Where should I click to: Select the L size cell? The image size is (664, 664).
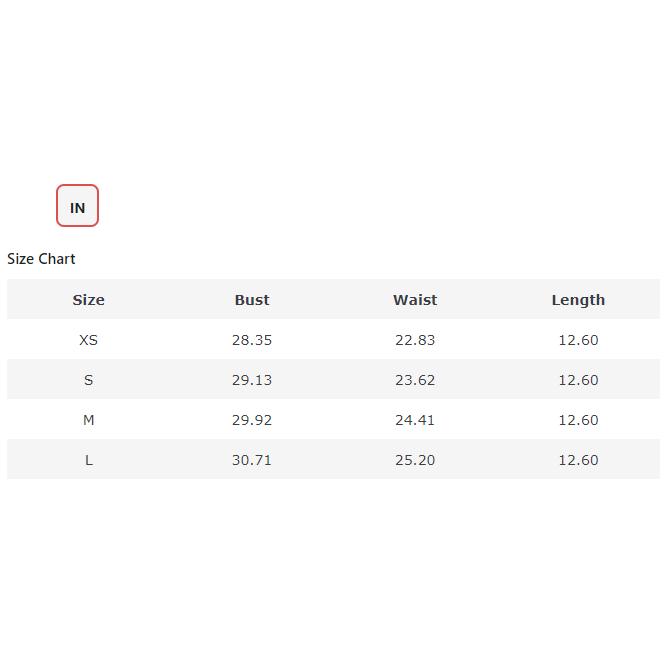tap(88, 460)
